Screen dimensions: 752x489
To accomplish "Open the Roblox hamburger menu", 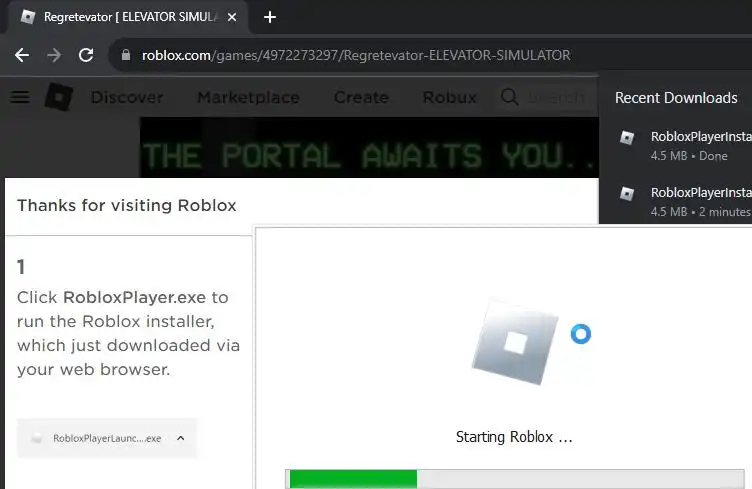I will point(20,97).
